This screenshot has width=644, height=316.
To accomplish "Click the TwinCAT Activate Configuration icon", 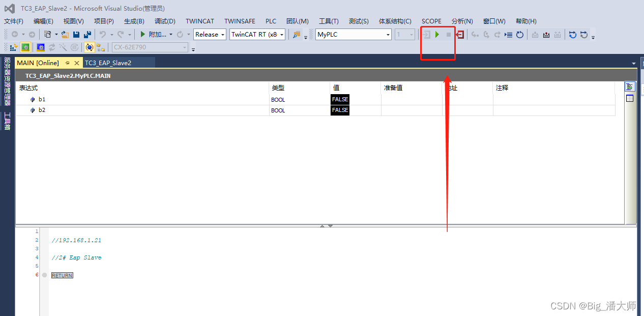I will pos(13,47).
